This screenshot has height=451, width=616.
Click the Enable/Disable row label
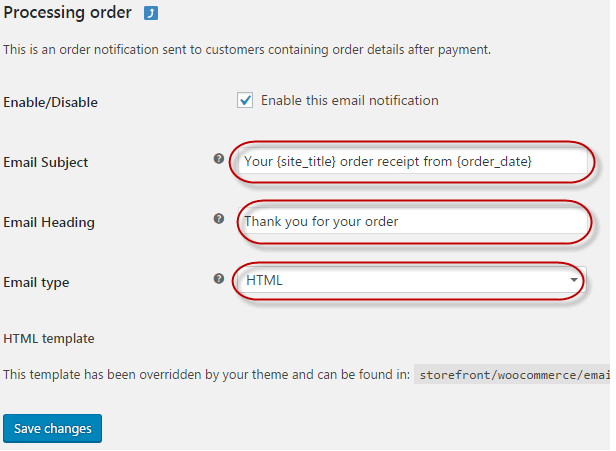pyautogui.click(x=51, y=102)
